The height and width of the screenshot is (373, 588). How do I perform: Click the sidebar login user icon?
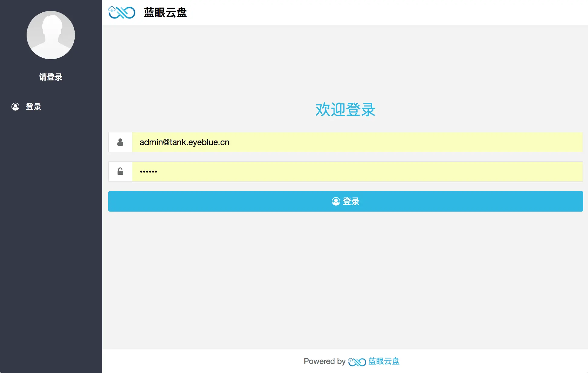(15, 107)
